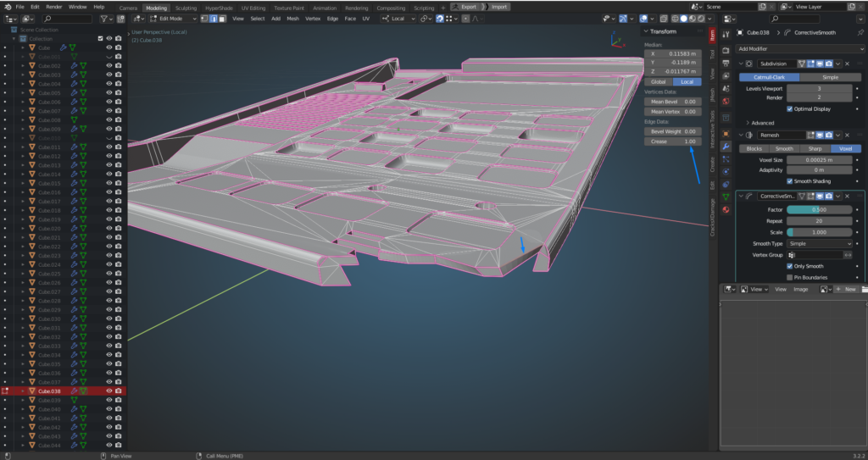This screenshot has width=868, height=460.
Task: Open the Smooth Type dropdown
Action: [820, 243]
